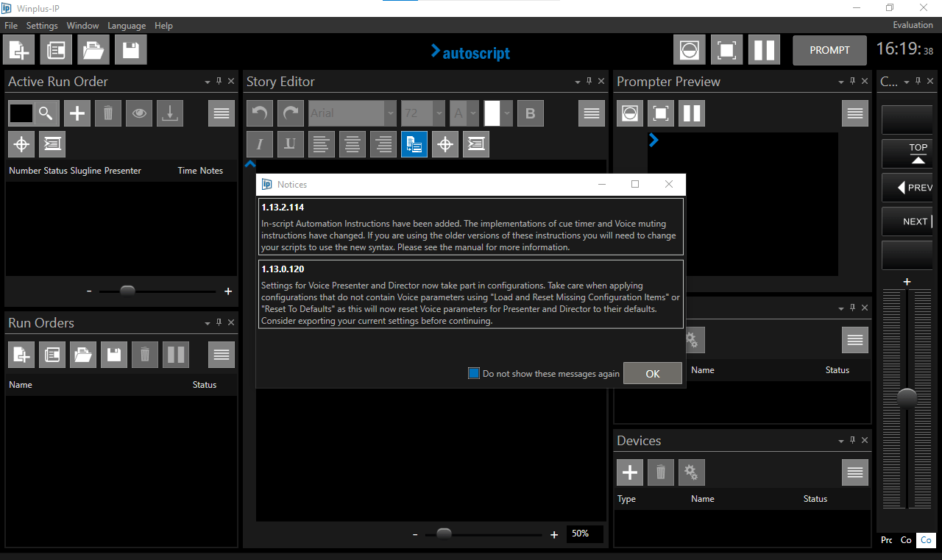Screen dimensions: 942x560
Task: Click the Story Editor zoom slider handle
Action: coord(444,534)
